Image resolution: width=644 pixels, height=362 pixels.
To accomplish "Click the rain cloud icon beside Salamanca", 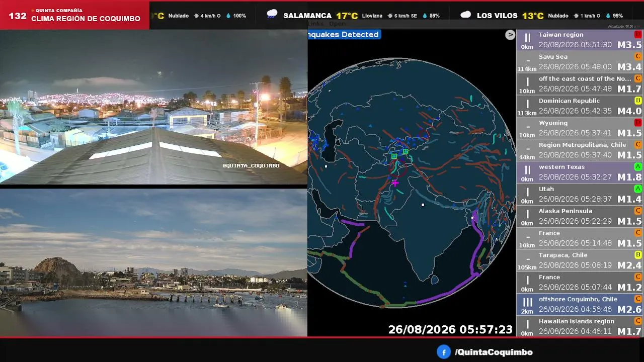I will (x=272, y=14).
